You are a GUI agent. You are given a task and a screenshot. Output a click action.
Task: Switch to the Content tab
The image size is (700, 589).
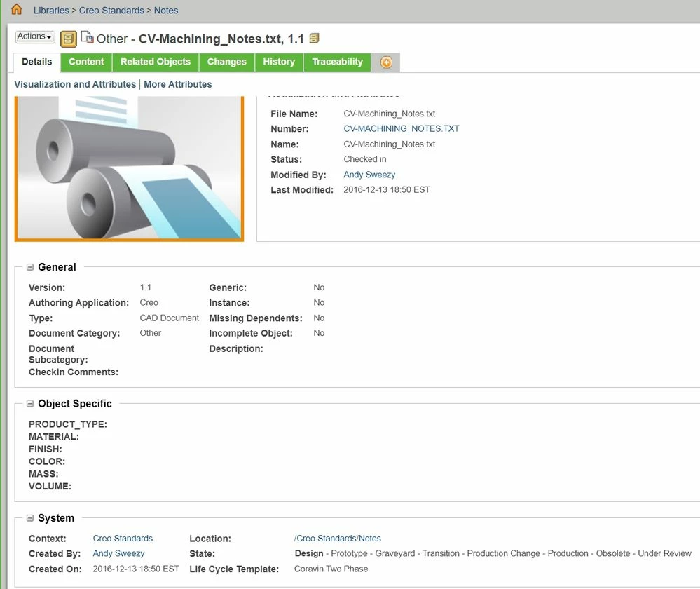(x=85, y=62)
